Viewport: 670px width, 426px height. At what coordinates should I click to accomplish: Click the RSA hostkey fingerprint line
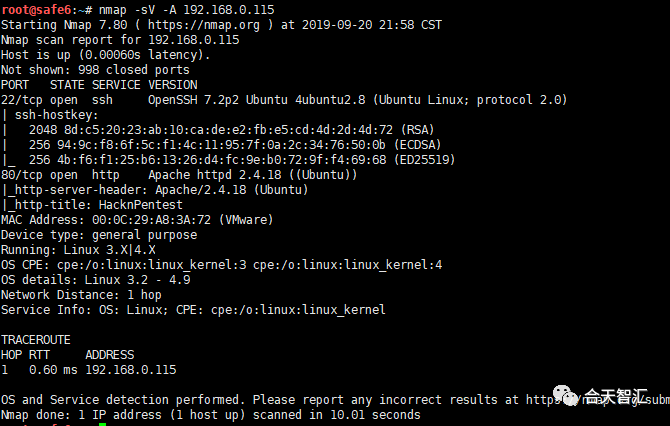point(231,130)
